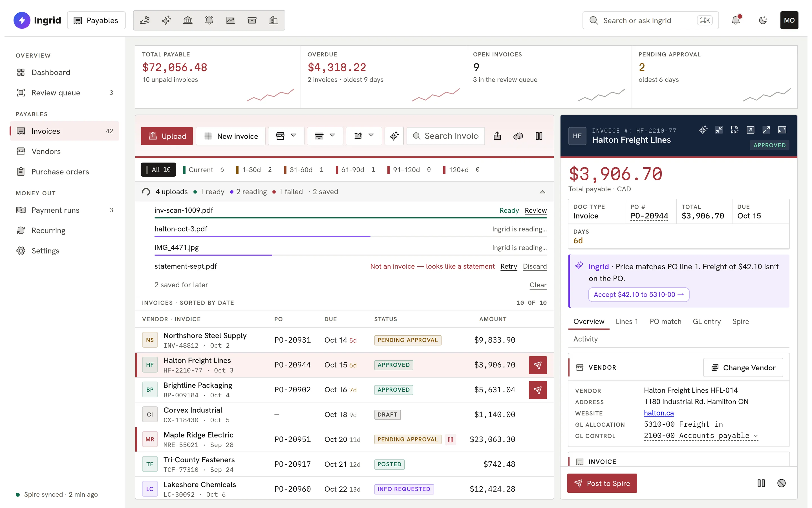
Task: Switch to the Overview tab
Action: [x=588, y=321]
